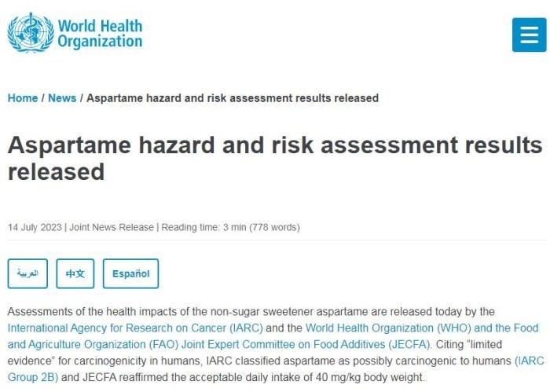Screen dimensions: 550x392
Task: Click the WHO emblem logo
Action: tap(31, 33)
